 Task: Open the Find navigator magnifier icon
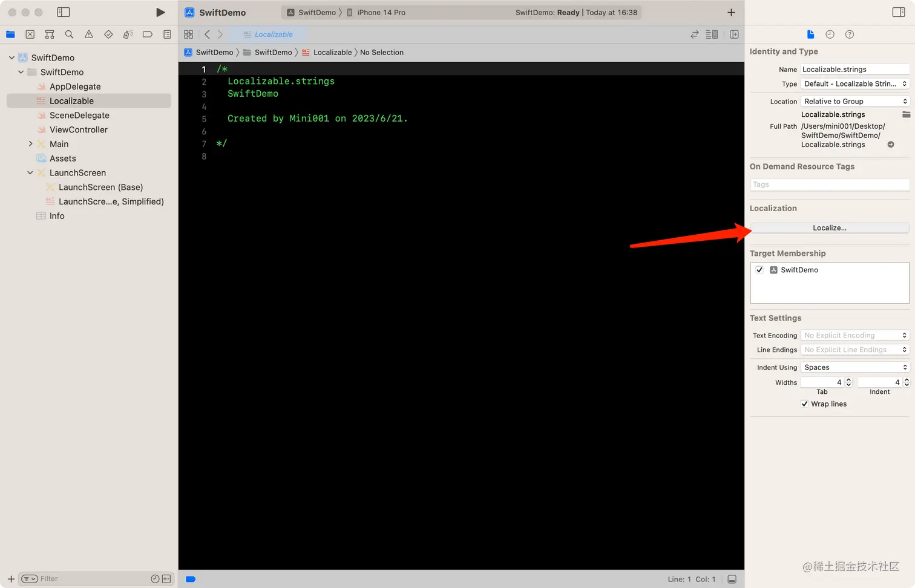[69, 34]
